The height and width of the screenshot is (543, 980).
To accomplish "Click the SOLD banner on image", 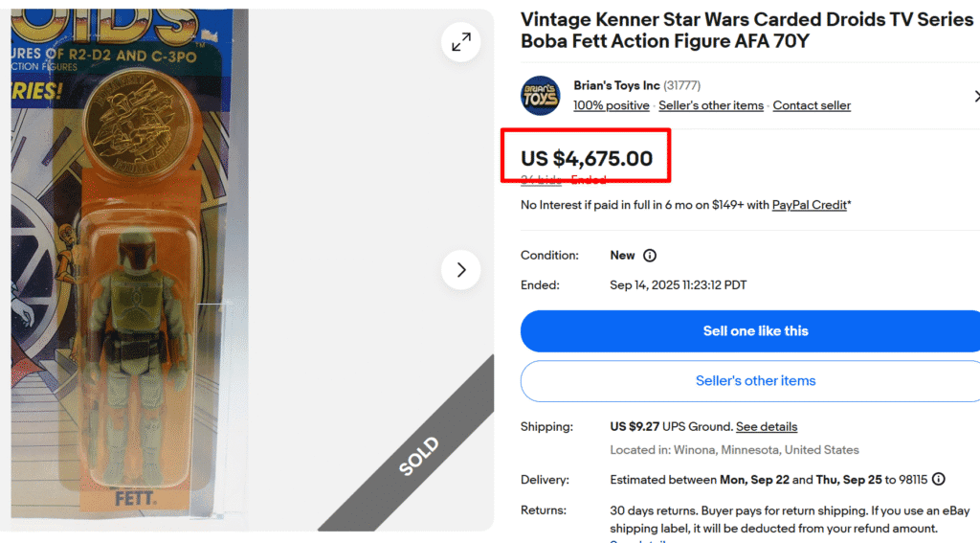I will pyautogui.click(x=418, y=457).
